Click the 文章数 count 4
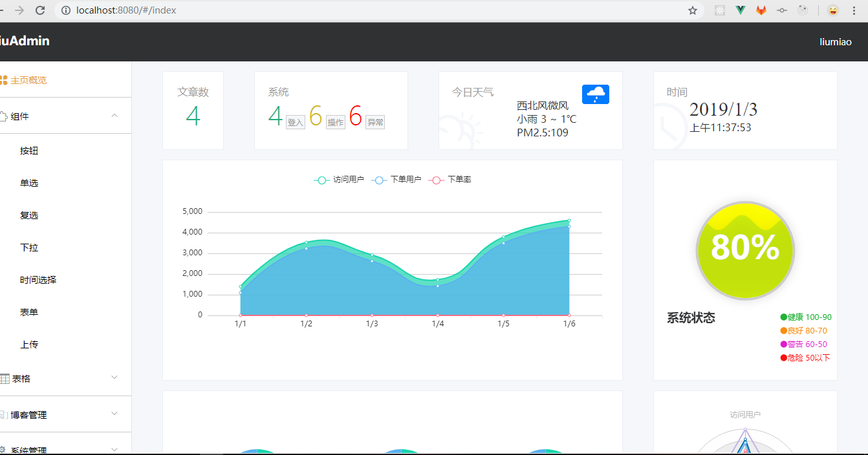 [193, 116]
